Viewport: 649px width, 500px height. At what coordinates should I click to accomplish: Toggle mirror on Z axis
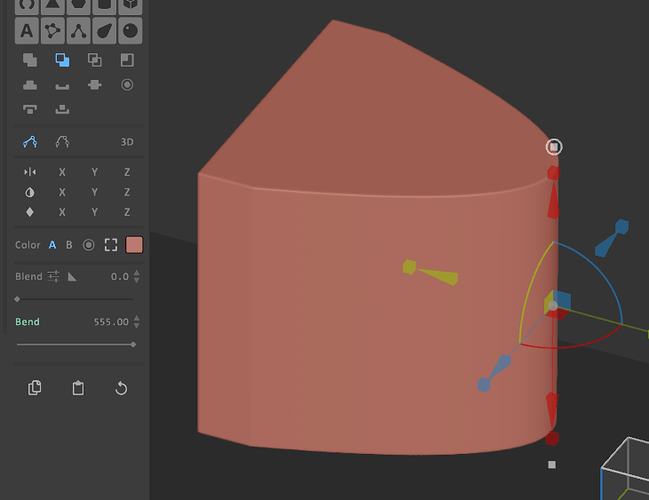coord(127,172)
